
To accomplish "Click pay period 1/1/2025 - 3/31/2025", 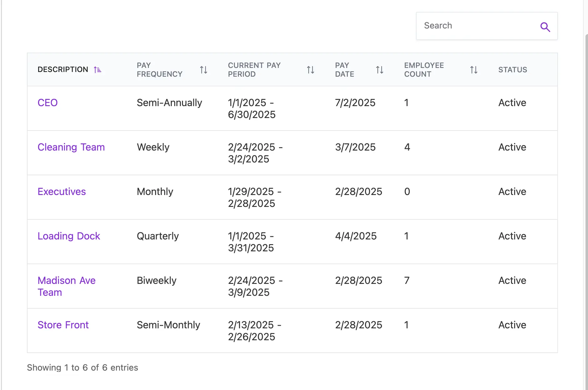I will [251, 242].
